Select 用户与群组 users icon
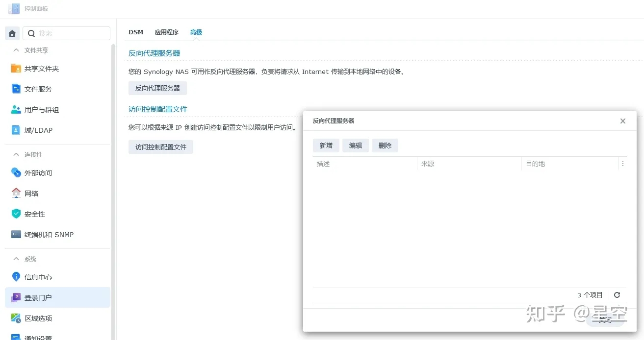Viewport: 644px width, 340px height. pyautogui.click(x=16, y=110)
